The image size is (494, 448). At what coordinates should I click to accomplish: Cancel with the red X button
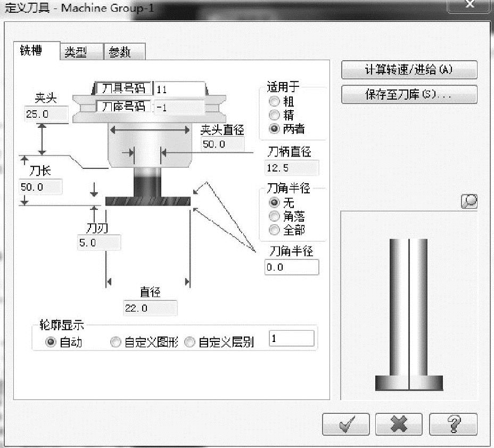pyautogui.click(x=399, y=425)
